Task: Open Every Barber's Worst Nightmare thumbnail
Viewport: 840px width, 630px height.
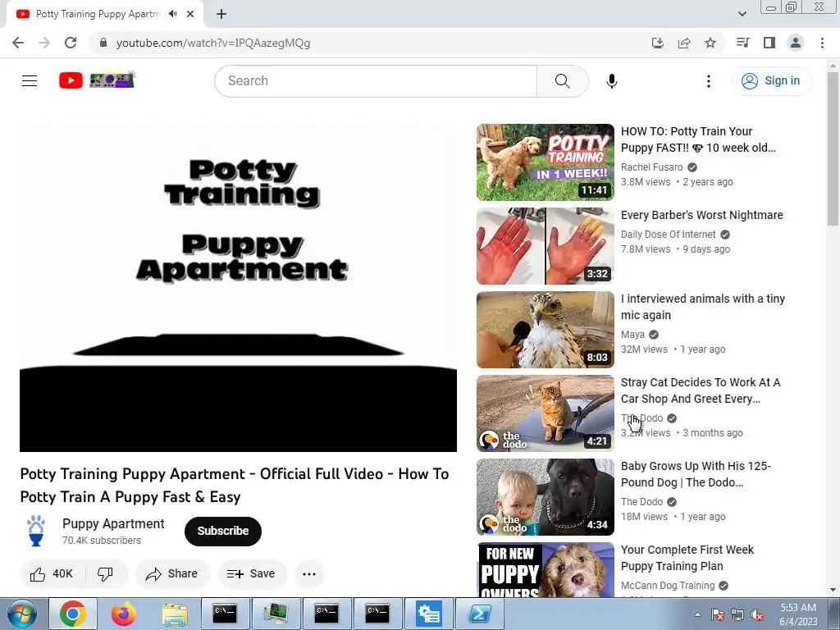Action: point(546,246)
